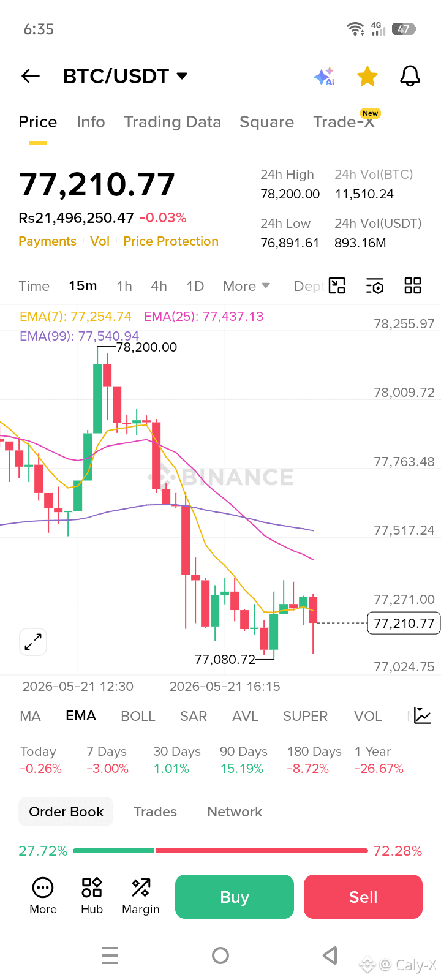Open the Margin trading icon

141,896
